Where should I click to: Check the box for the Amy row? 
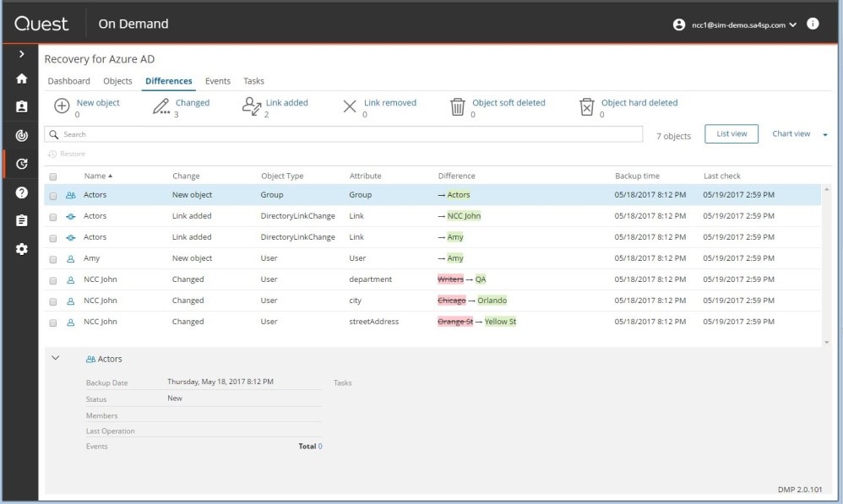[x=53, y=258]
